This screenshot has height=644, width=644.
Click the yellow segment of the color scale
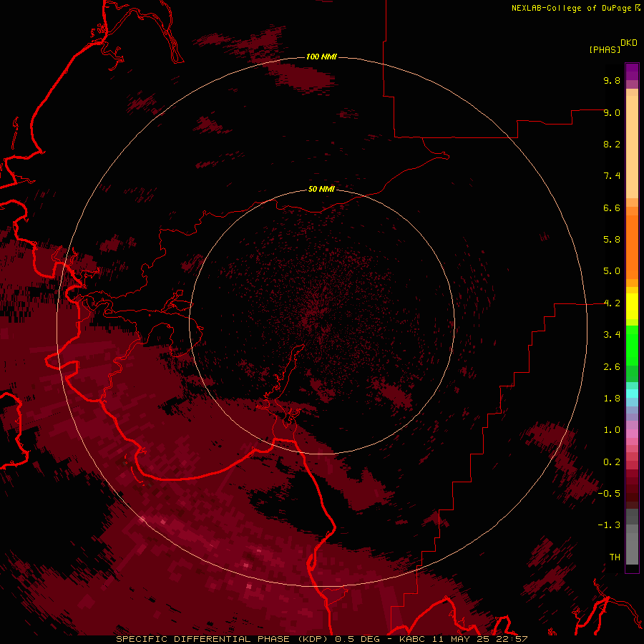click(632, 306)
